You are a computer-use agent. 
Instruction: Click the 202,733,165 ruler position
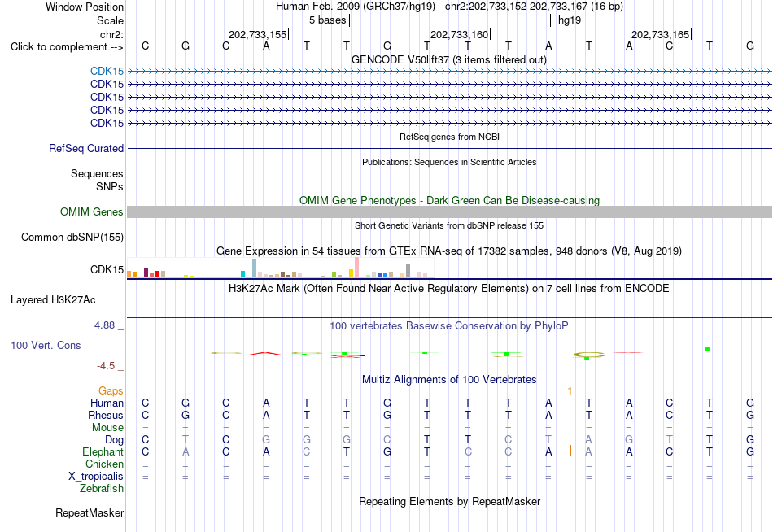tap(660, 34)
